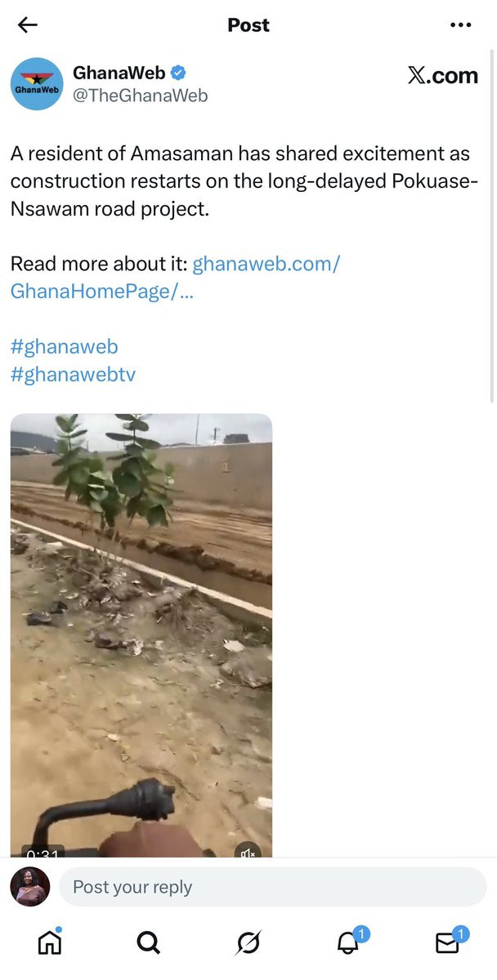
Task: Tap the X.com logo label
Action: [x=442, y=75]
